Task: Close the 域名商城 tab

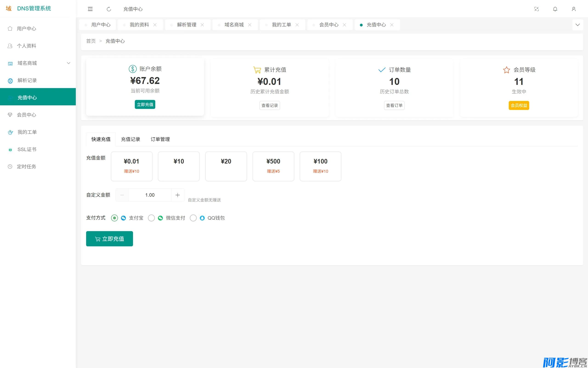Action: pos(249,25)
